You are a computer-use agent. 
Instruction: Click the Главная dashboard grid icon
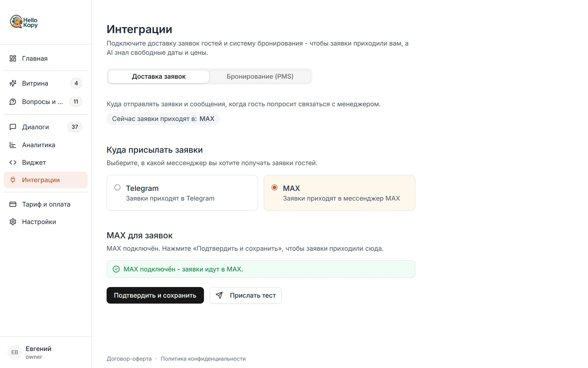[13, 59]
